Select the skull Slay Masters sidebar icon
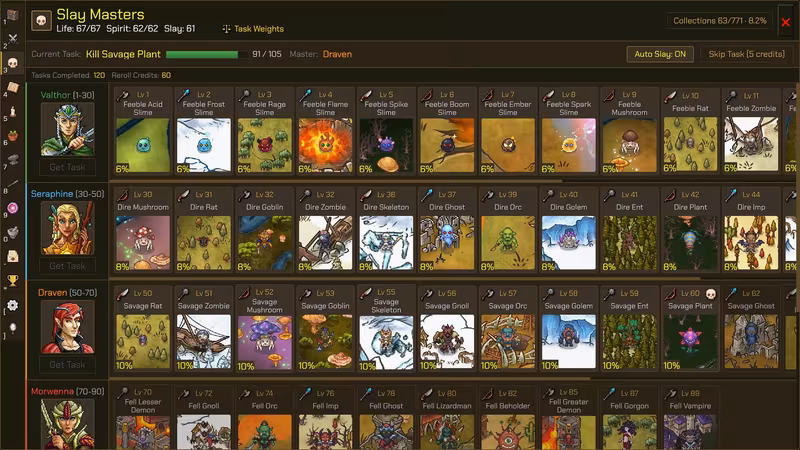 (x=13, y=63)
